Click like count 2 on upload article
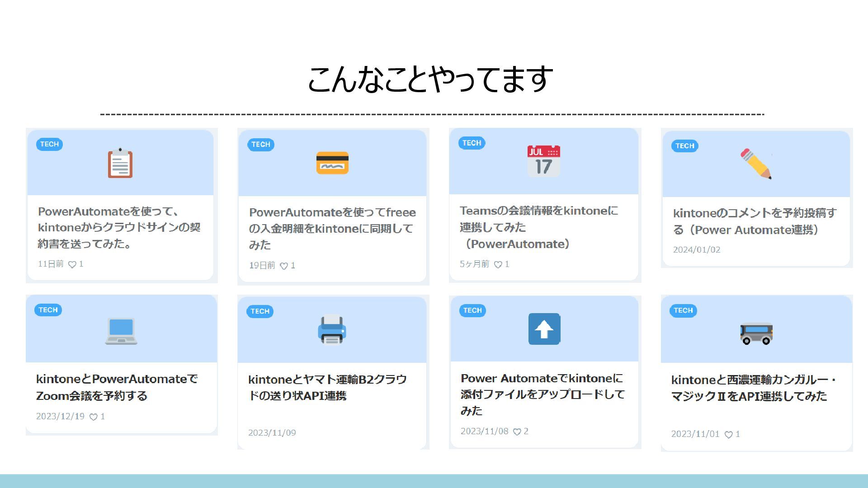 [x=526, y=431]
